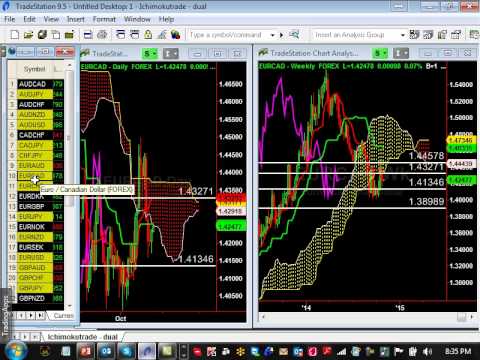Click the Save all disks icon
Screen dimensions: 480x360
click(42, 35)
